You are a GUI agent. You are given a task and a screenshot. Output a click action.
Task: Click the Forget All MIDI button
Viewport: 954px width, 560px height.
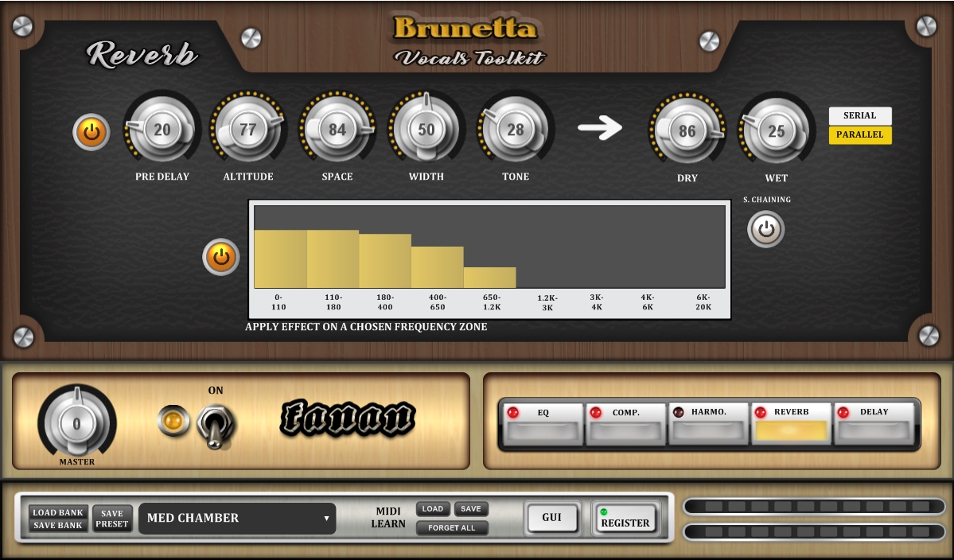tap(451, 528)
